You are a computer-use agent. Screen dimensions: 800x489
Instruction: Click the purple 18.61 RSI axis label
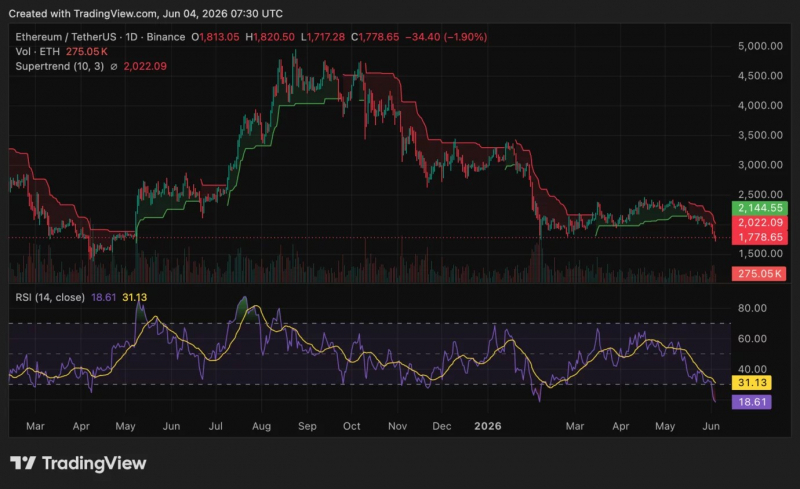(x=752, y=402)
